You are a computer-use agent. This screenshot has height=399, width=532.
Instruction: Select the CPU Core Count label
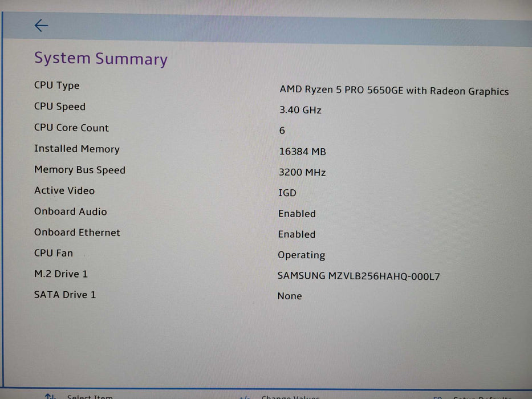[71, 128]
